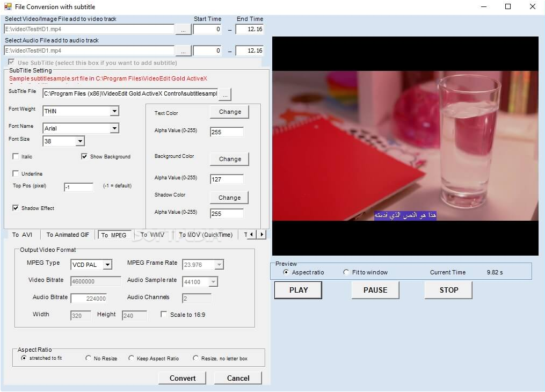
Task: Play the preview video
Action: pos(298,290)
